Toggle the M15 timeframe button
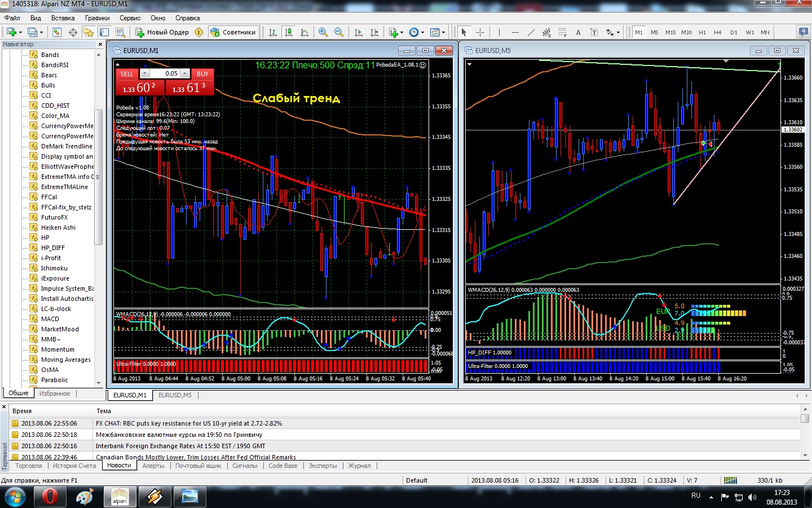The width and height of the screenshot is (812, 508). (x=670, y=32)
